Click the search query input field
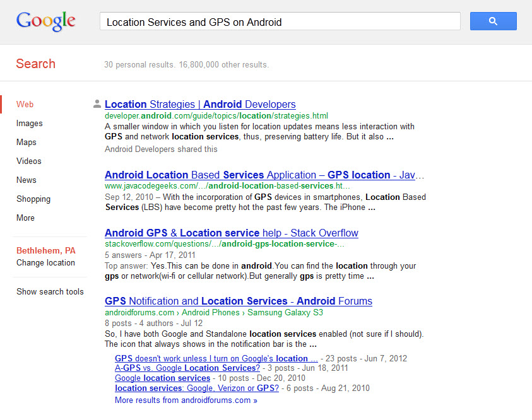 coord(280,22)
